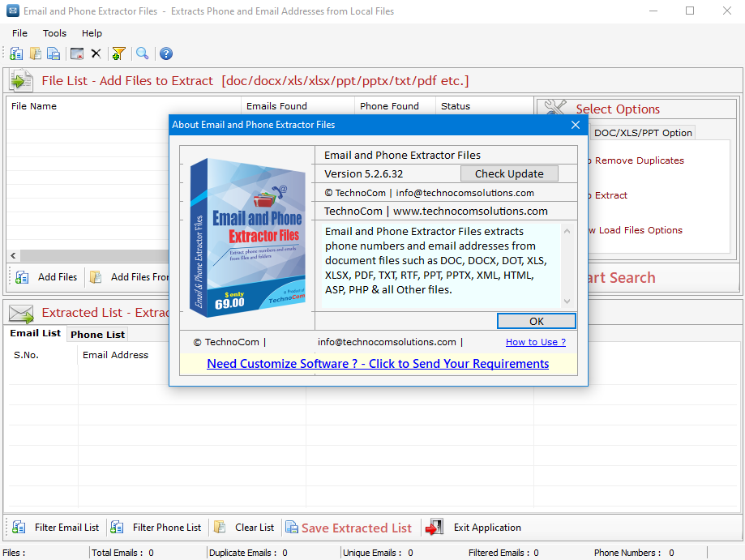The image size is (745, 560).
Task: Click the add-files-from-folder toolbar icon
Action: (35, 53)
